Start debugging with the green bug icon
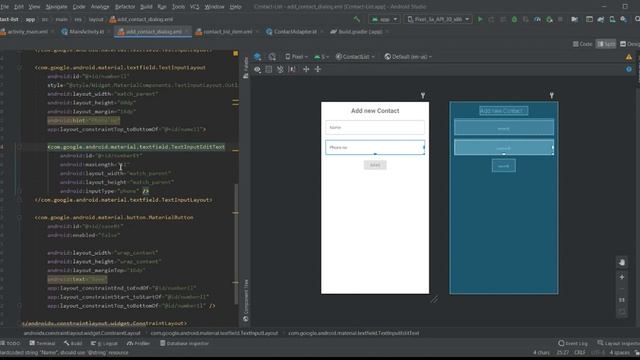The height and width of the screenshot is (360, 640). [x=514, y=19]
